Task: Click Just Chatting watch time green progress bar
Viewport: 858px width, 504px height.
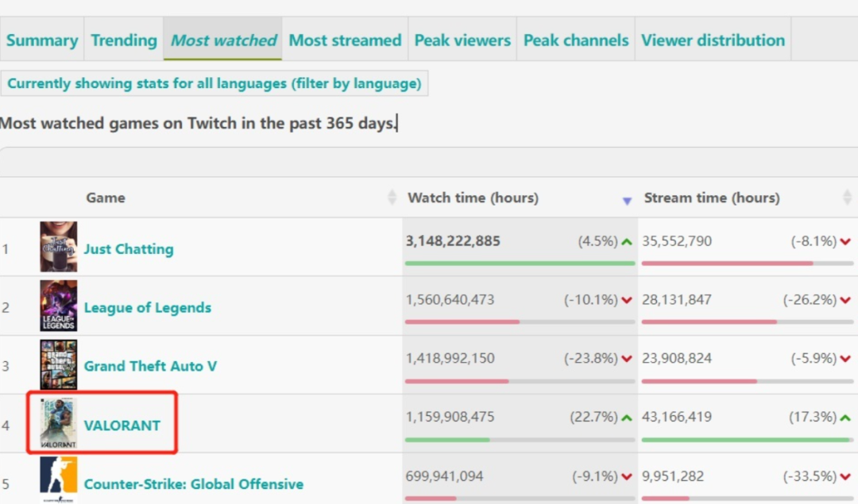Action: (x=520, y=264)
